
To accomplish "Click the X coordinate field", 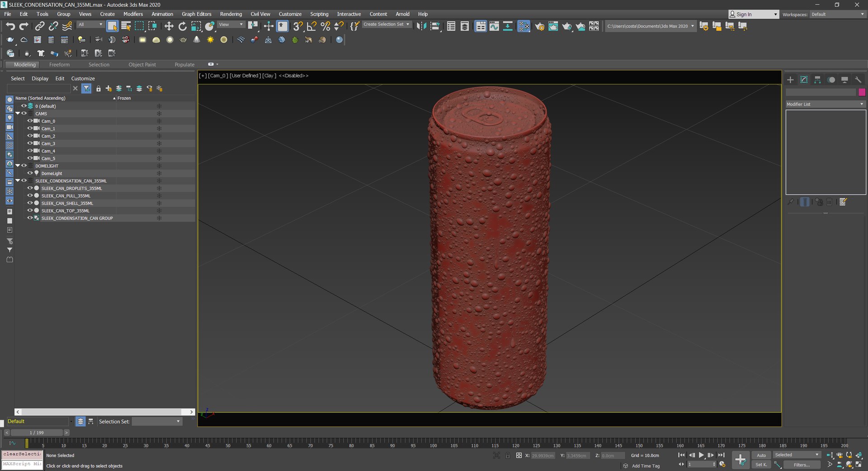I will [542, 456].
